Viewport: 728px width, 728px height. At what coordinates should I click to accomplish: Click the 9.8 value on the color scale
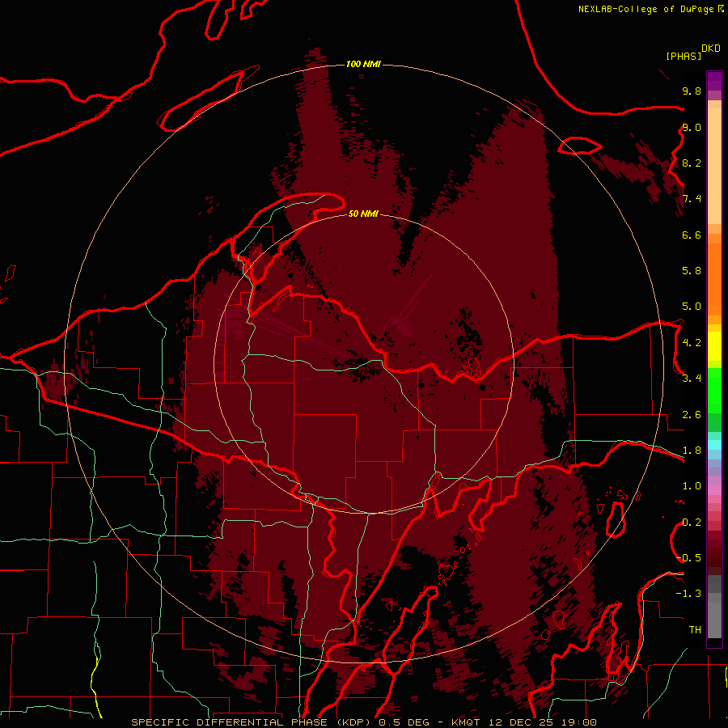692,91
